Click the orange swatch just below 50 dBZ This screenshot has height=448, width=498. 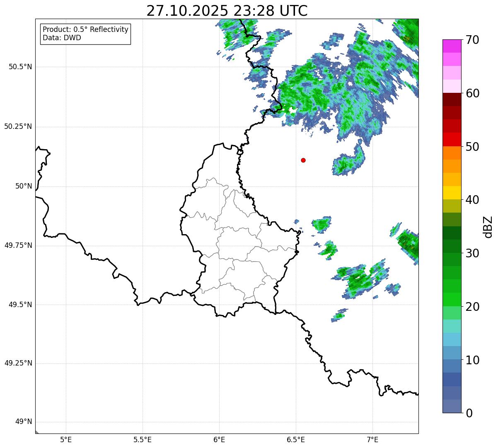pos(452,153)
